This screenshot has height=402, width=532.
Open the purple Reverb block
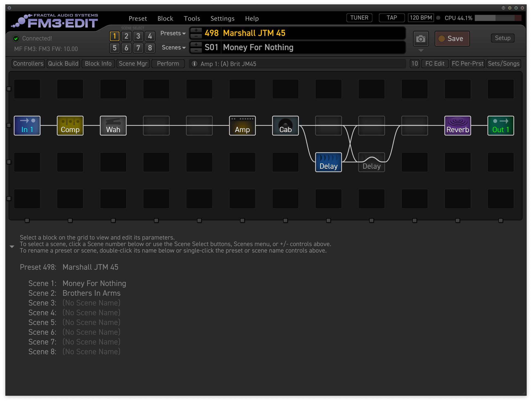(457, 126)
